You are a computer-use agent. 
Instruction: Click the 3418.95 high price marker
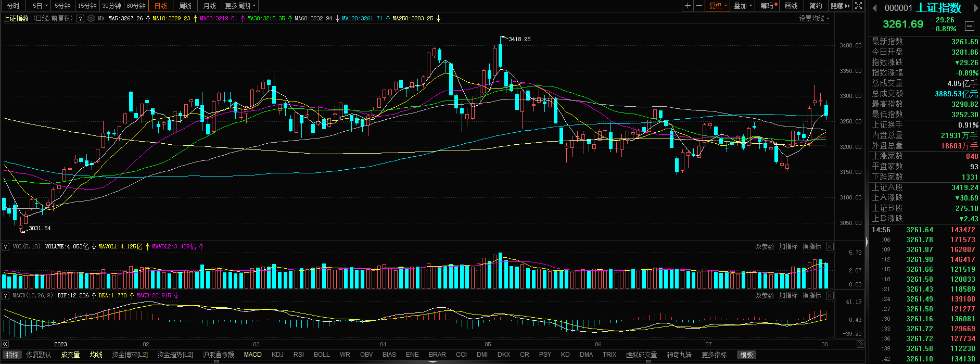tap(519, 39)
